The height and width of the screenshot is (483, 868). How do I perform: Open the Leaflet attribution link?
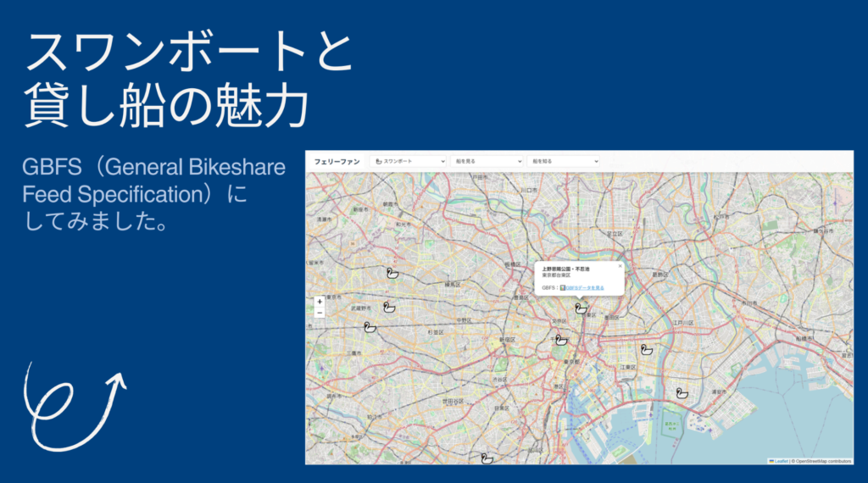[x=780, y=461]
